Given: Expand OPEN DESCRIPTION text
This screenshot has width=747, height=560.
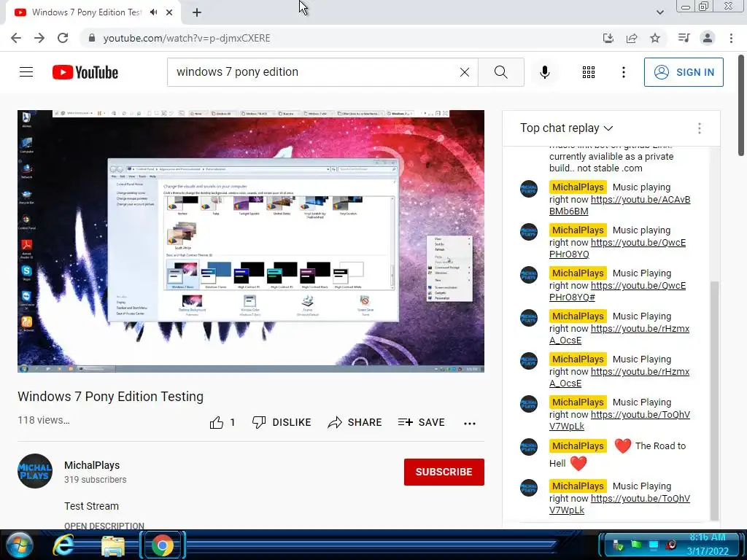Looking at the screenshot, I should coord(104,526).
